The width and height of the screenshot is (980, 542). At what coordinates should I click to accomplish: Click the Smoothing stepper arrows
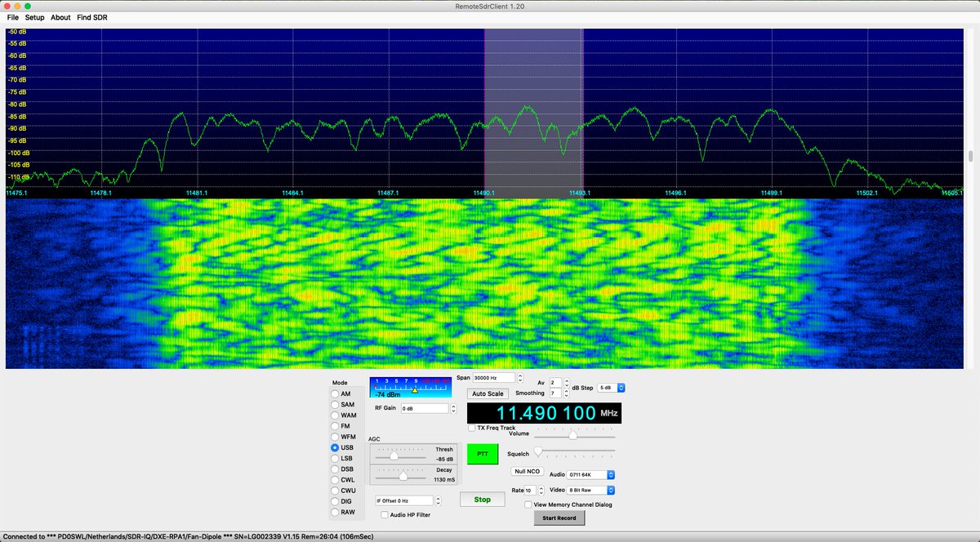tap(567, 393)
